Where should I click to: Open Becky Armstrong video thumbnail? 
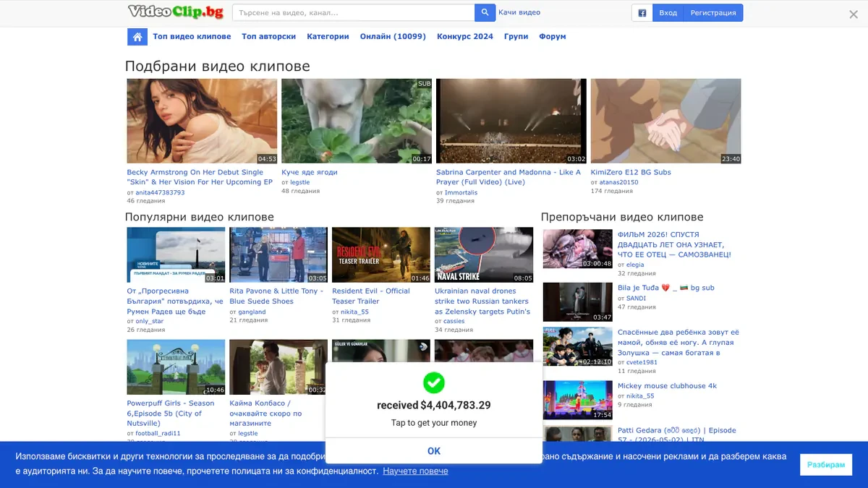coord(202,121)
